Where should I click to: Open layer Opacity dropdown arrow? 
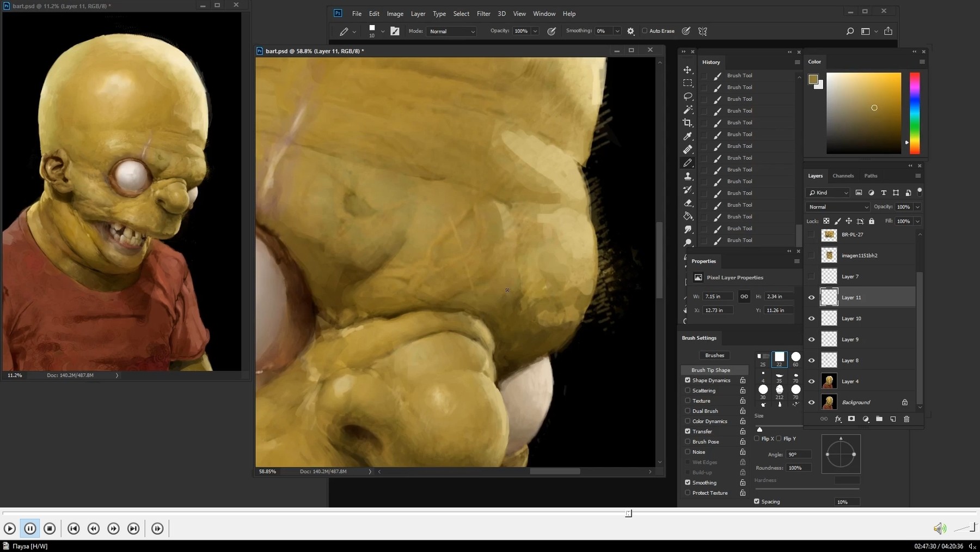click(x=917, y=207)
